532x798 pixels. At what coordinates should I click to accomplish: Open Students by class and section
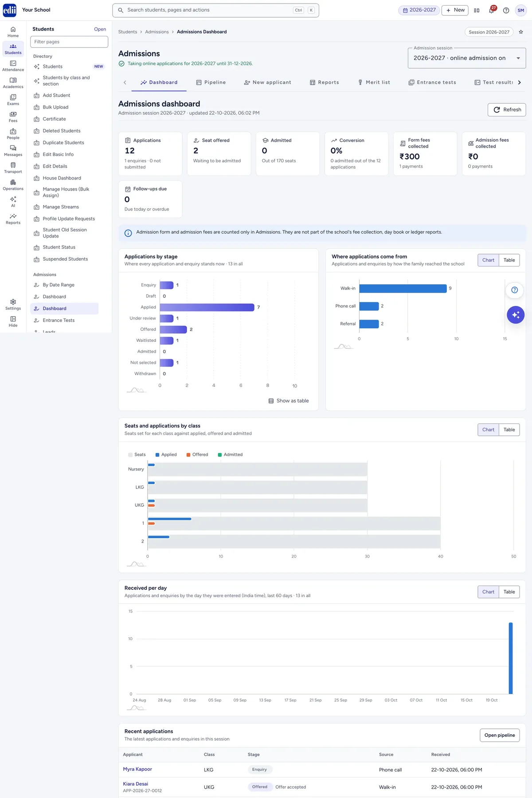click(66, 81)
